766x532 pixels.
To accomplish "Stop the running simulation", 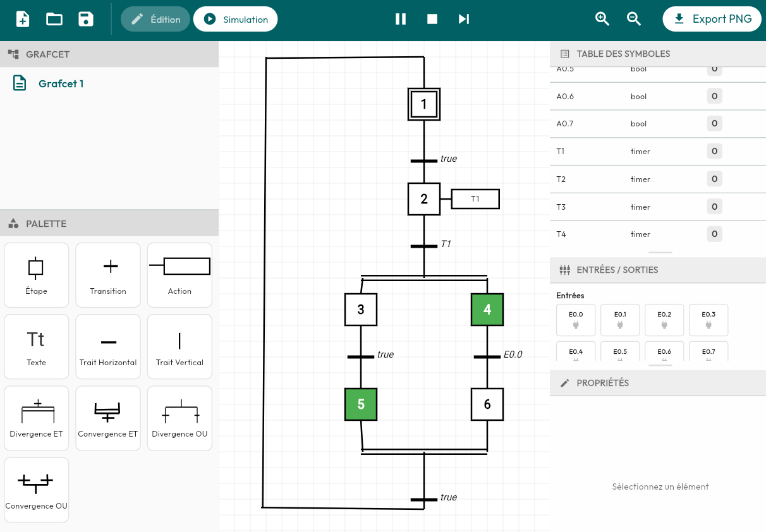I will click(x=432, y=19).
